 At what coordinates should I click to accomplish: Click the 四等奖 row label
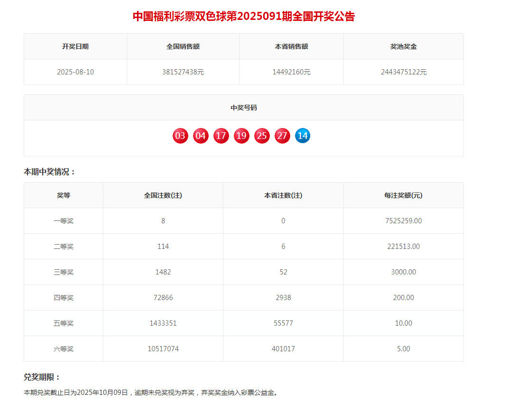64,298
